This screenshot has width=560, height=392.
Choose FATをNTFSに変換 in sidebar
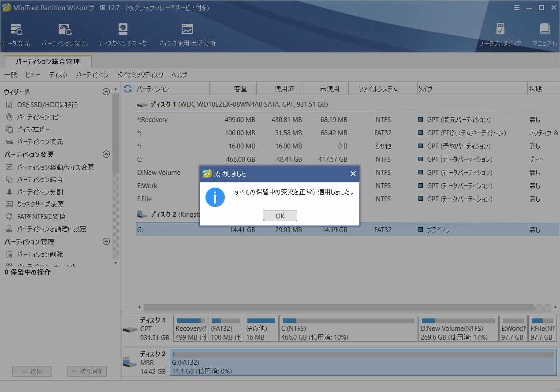[41, 217]
